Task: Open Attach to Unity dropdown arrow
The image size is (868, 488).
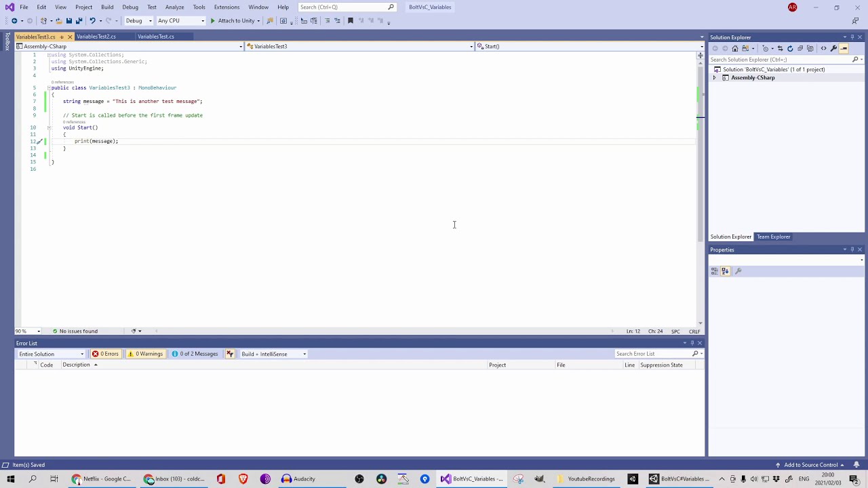Action: point(258,21)
